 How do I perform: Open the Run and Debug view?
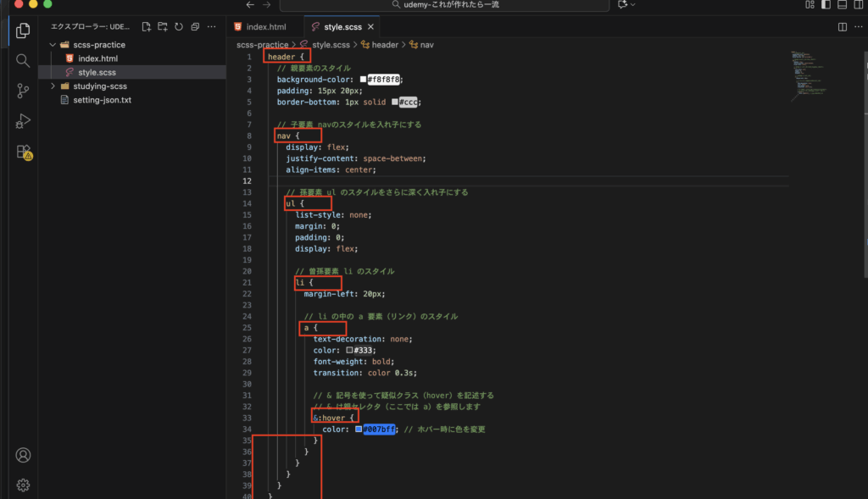(23, 121)
